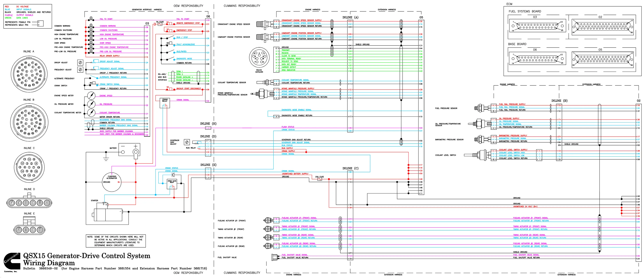
Task: Click the charging alternator circle
Action: coord(112,182)
